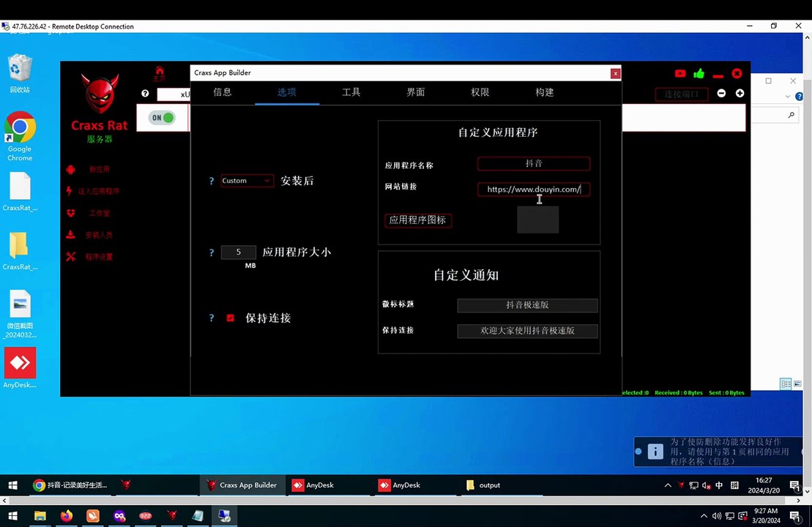Viewport: 812px width, 527px height.
Task: Click the red home icon at top
Action: [x=160, y=71]
